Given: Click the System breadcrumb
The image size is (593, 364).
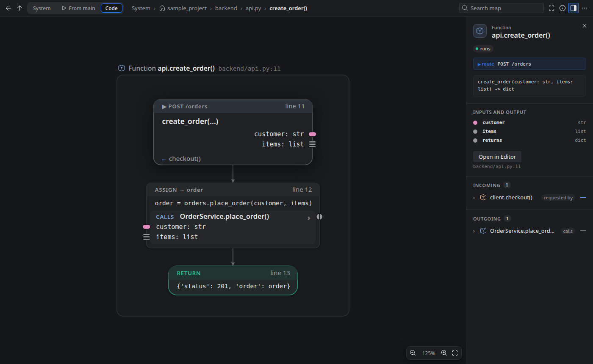Looking at the screenshot, I should [141, 8].
